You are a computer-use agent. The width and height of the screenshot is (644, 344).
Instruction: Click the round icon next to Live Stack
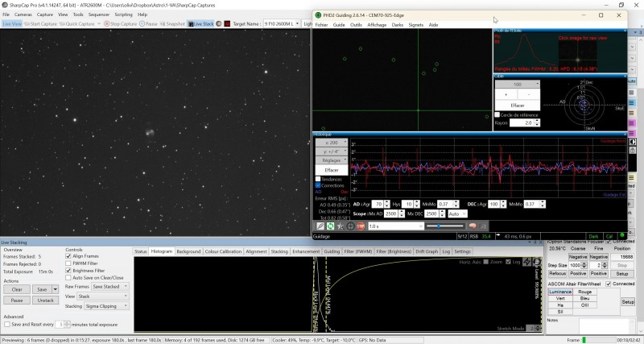219,24
